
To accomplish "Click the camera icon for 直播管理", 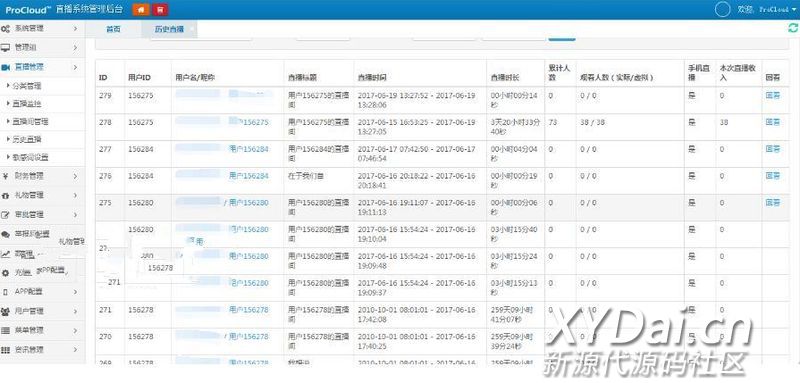I will [x=6, y=67].
